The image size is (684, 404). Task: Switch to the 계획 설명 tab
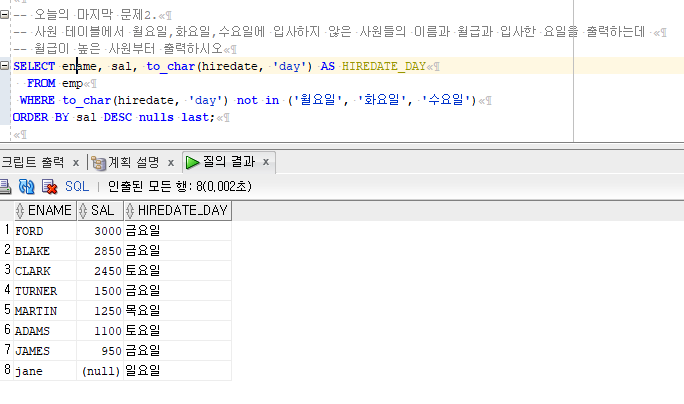(x=133, y=163)
